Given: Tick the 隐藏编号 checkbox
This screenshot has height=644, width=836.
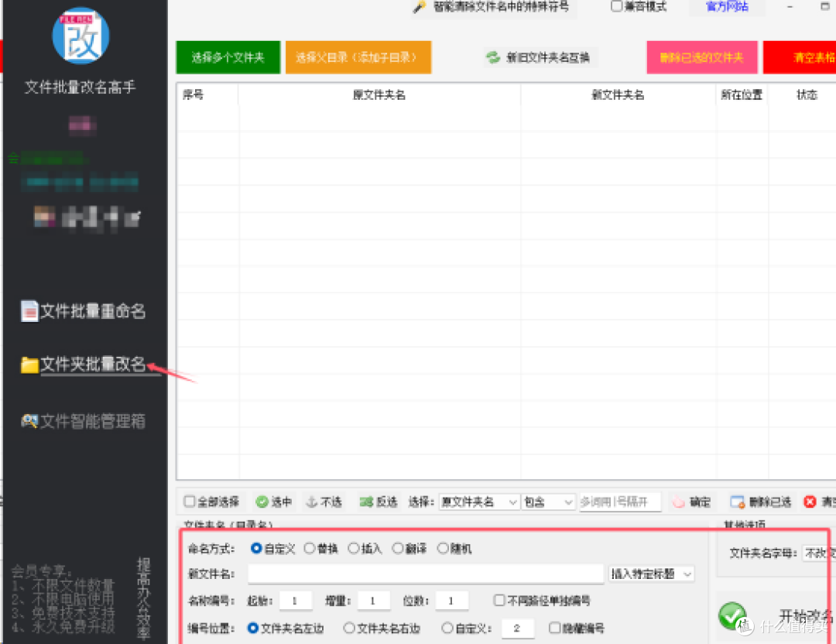Looking at the screenshot, I should (554, 628).
